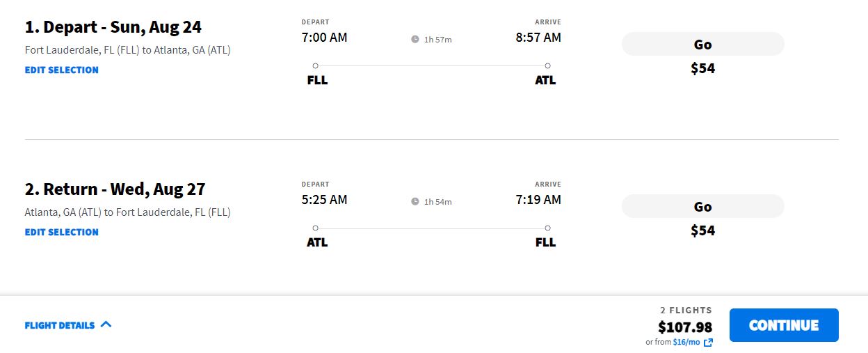Click the clock icon beside 1h 54m
This screenshot has height=353, width=868.
pyautogui.click(x=415, y=202)
